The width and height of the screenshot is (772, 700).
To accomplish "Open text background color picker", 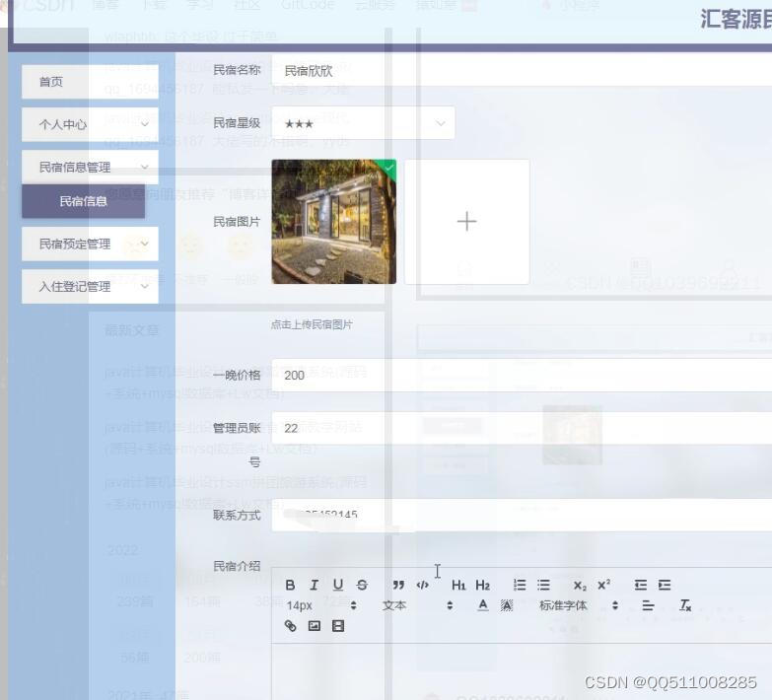I will click(x=506, y=605).
